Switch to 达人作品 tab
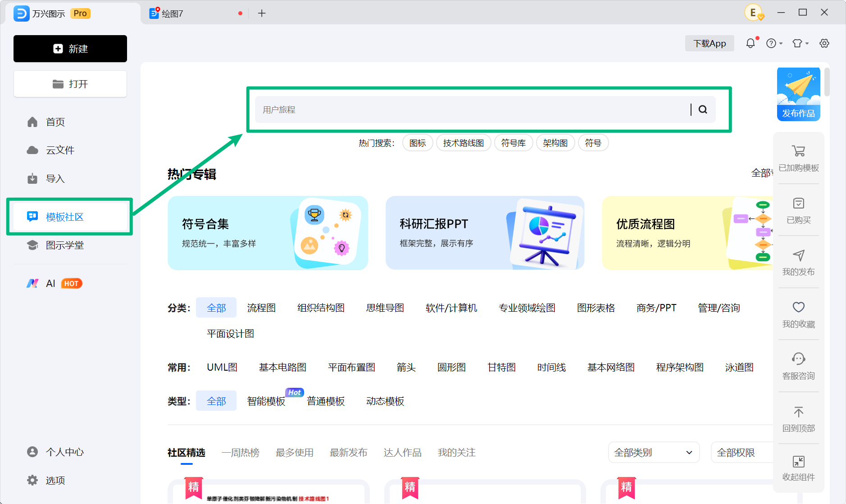 (403, 452)
